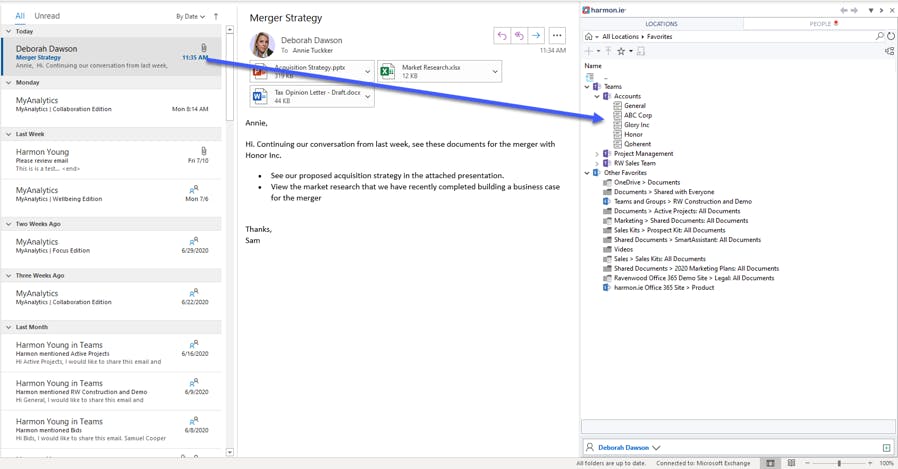
Task: Collapse the Last Week message group
Action: pyautogui.click(x=9, y=134)
